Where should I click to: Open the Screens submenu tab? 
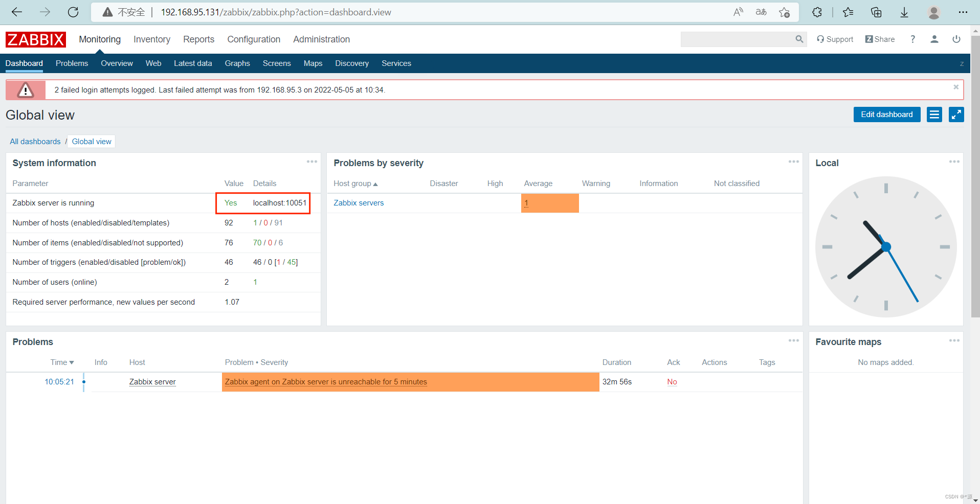[x=277, y=63]
